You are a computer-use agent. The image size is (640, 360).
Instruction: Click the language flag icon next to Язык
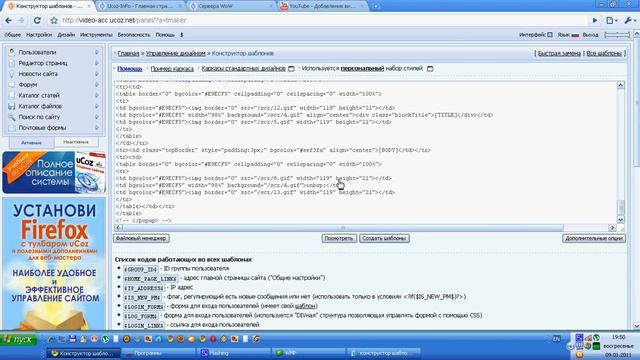click(575, 35)
